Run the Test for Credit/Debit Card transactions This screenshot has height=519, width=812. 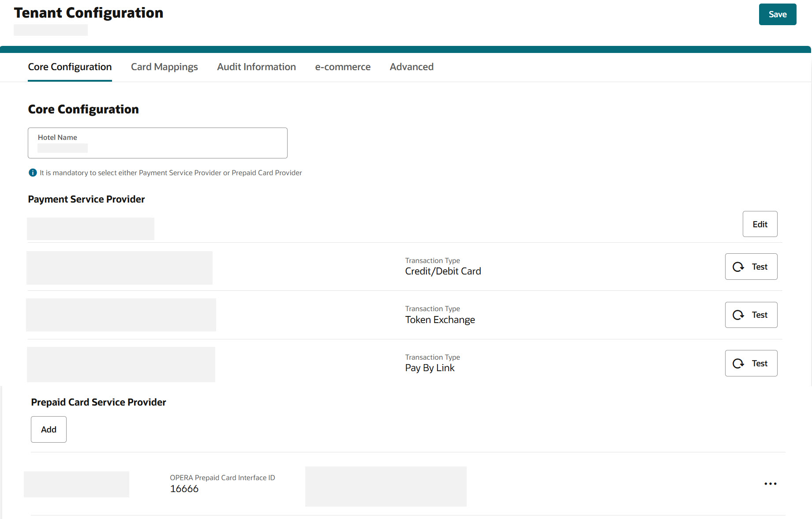(751, 267)
